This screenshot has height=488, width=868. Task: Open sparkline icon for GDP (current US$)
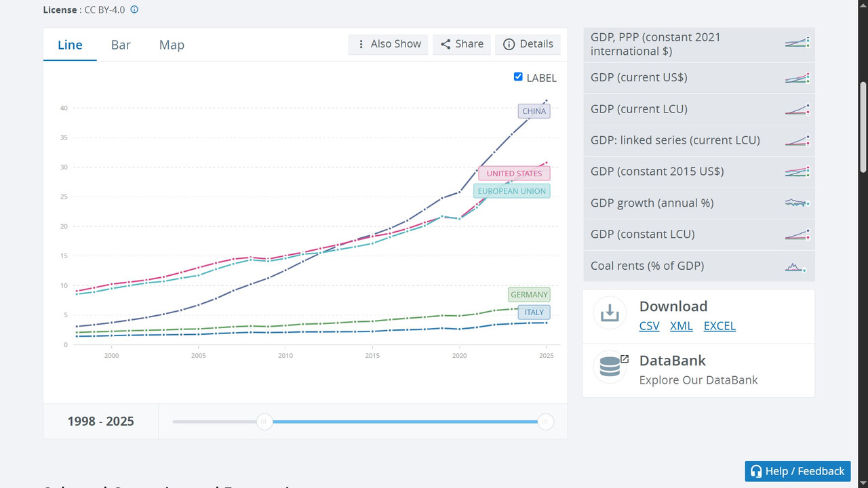click(797, 78)
